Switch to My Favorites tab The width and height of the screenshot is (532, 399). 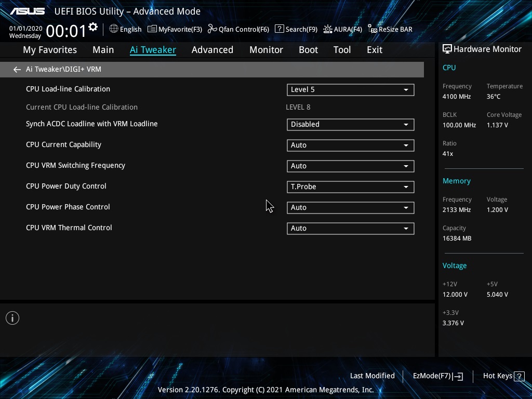tap(50, 49)
